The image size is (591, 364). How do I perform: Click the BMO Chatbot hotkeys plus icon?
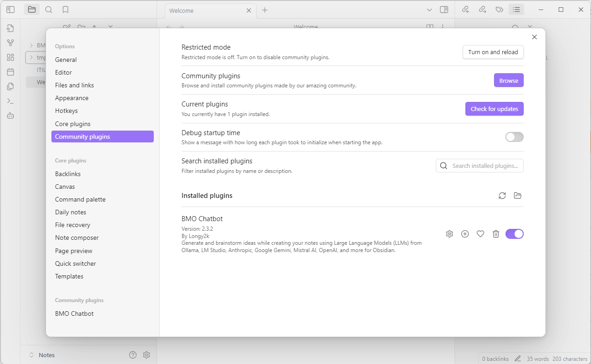(x=465, y=234)
